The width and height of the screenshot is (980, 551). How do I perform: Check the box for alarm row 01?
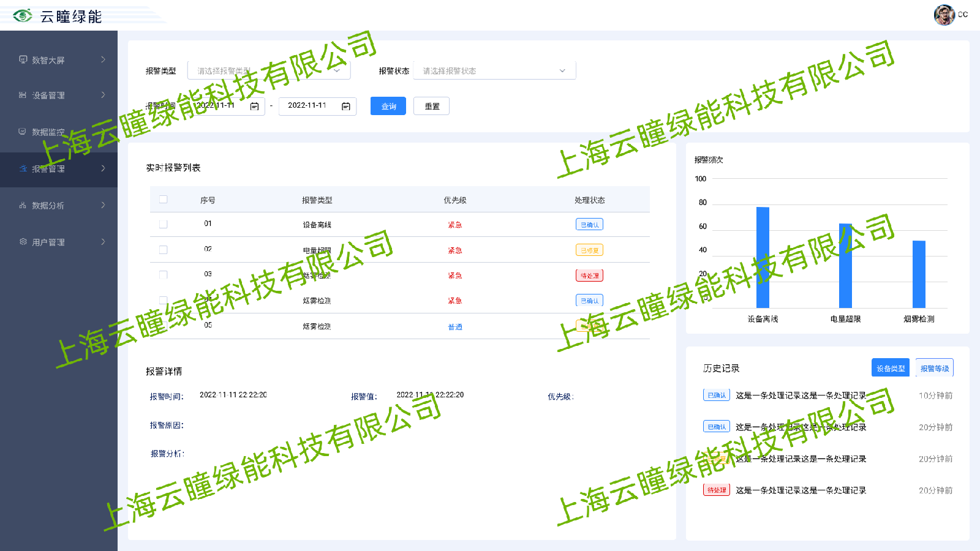(164, 224)
